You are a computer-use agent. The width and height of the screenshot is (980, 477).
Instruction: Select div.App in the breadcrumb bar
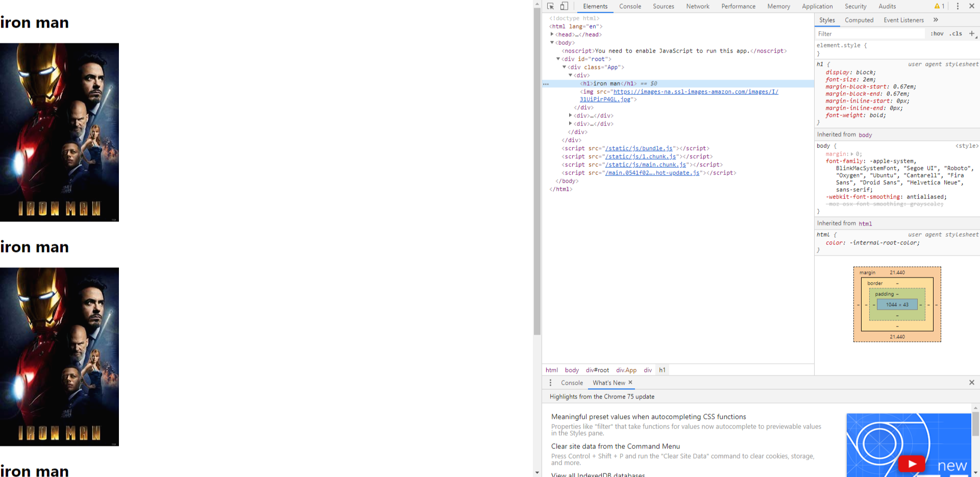point(626,370)
